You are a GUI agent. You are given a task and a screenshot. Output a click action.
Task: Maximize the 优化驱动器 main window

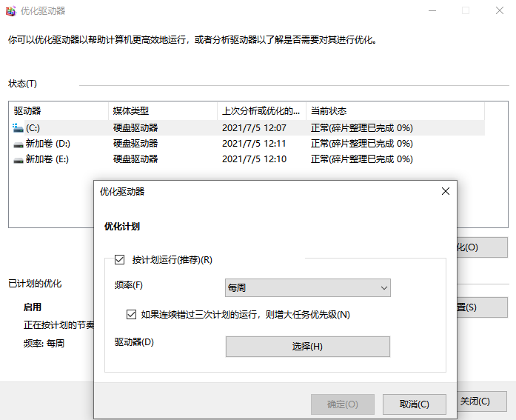click(466, 11)
